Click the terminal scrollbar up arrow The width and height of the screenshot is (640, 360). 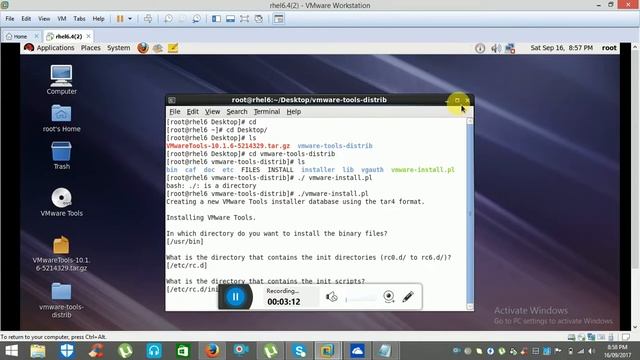tap(470, 121)
